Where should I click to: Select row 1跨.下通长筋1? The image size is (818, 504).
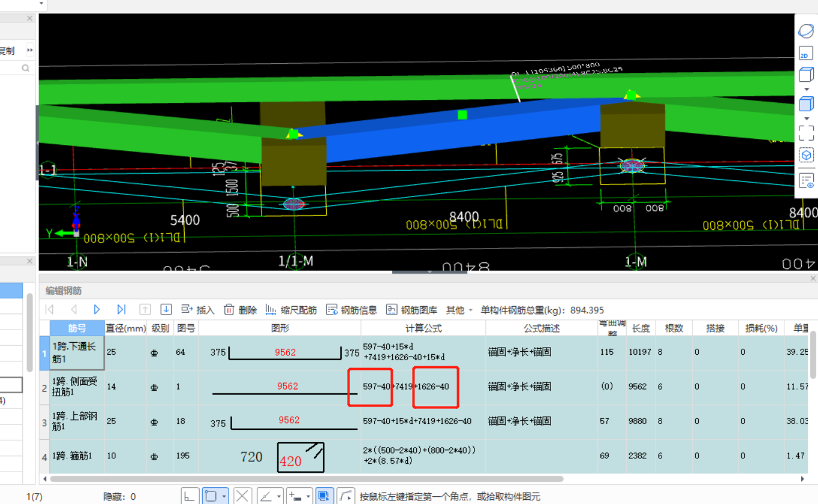[x=77, y=352]
